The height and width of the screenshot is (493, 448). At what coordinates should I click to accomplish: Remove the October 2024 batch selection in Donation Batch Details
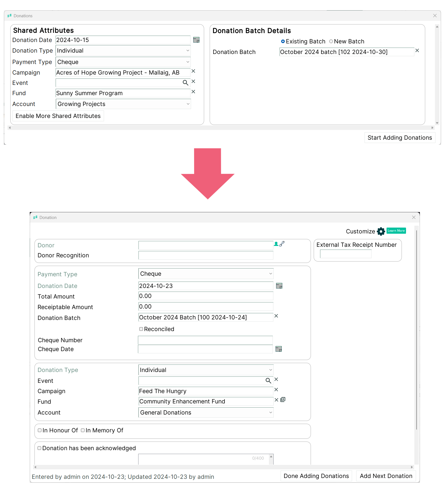417,51
